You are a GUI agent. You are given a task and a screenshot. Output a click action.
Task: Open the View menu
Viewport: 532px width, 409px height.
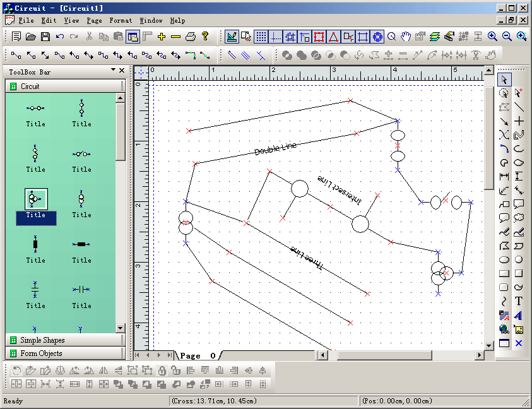click(71, 20)
